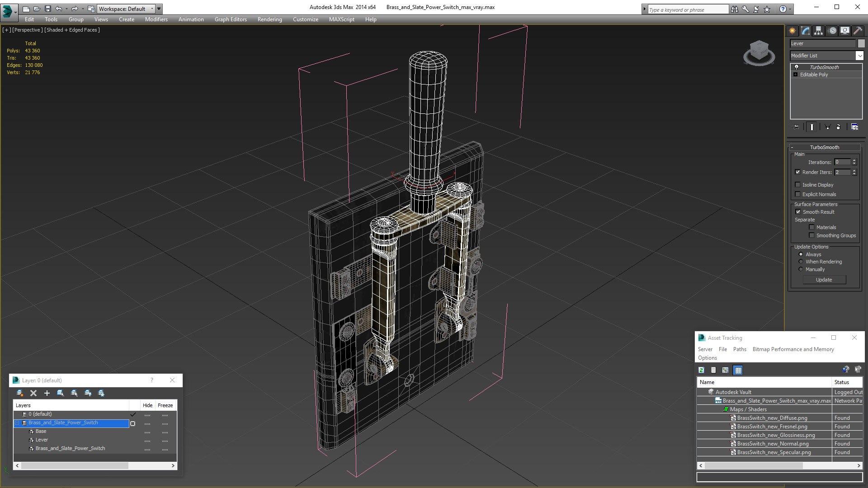Open the Modifier List dropdown

coord(859,56)
